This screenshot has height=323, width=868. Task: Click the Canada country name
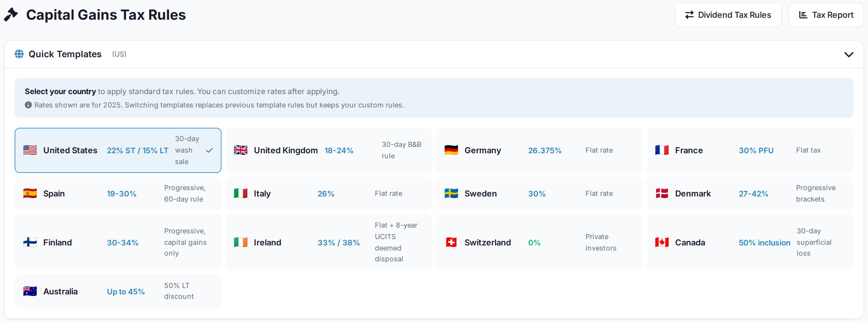pyautogui.click(x=690, y=243)
